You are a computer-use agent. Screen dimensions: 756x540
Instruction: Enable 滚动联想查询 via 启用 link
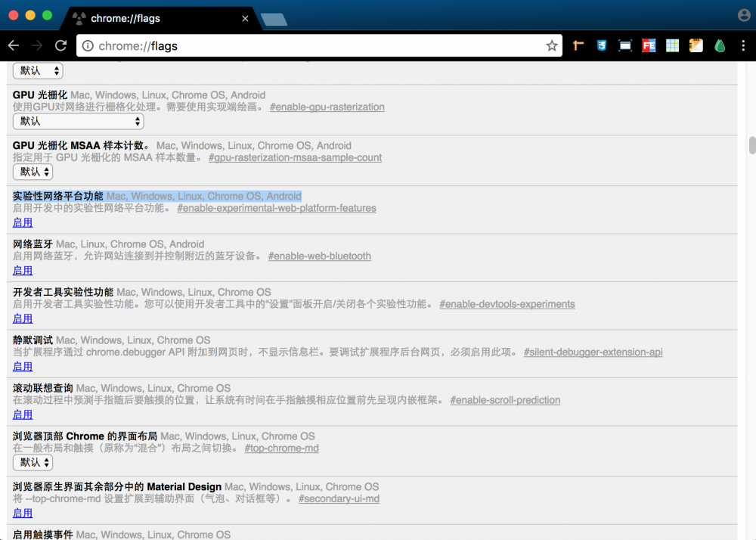click(x=23, y=414)
